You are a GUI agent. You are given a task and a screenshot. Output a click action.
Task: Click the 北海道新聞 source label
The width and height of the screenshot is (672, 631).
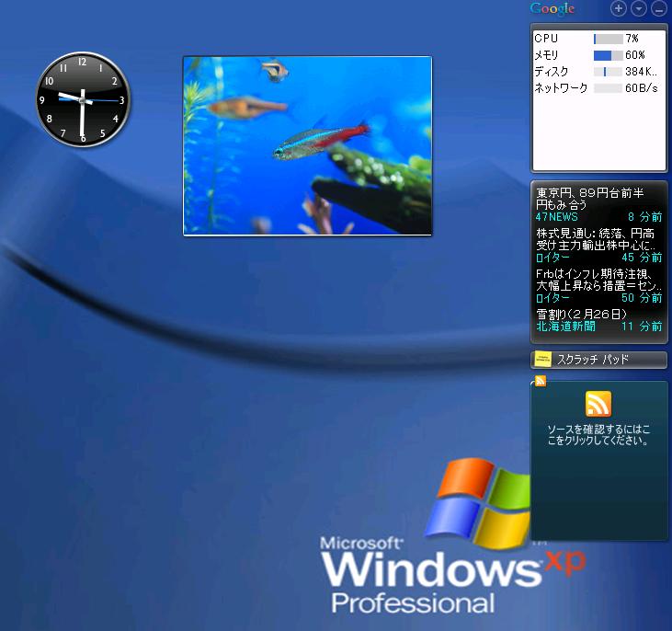point(565,327)
